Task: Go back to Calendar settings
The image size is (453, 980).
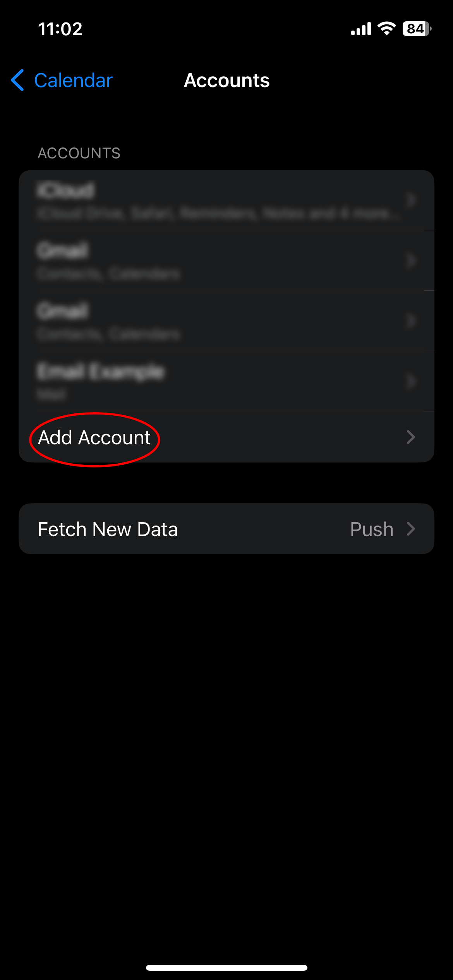Action: pyautogui.click(x=62, y=80)
